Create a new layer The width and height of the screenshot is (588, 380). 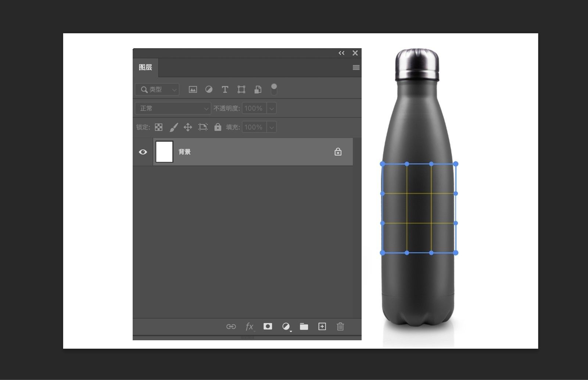point(322,327)
